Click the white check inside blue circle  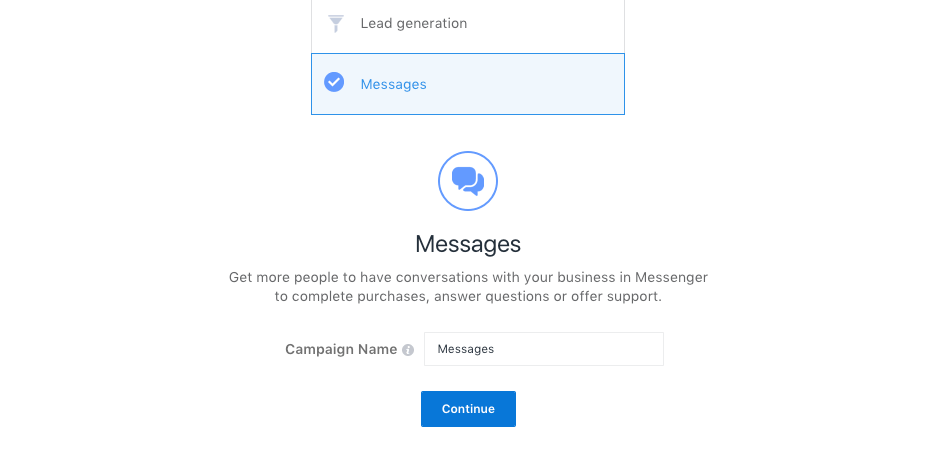pyautogui.click(x=334, y=82)
